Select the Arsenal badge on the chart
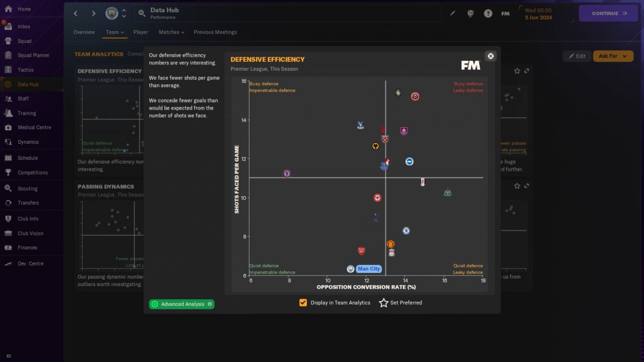644x362 pixels. [x=361, y=250]
